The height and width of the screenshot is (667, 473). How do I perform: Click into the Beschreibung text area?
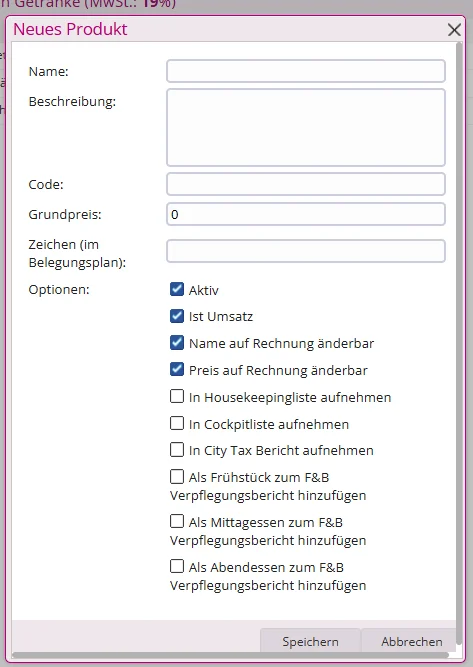(x=306, y=127)
